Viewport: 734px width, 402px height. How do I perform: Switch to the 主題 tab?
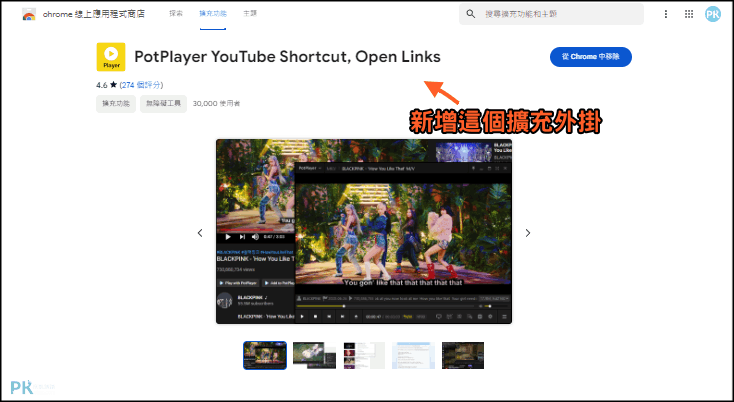250,14
